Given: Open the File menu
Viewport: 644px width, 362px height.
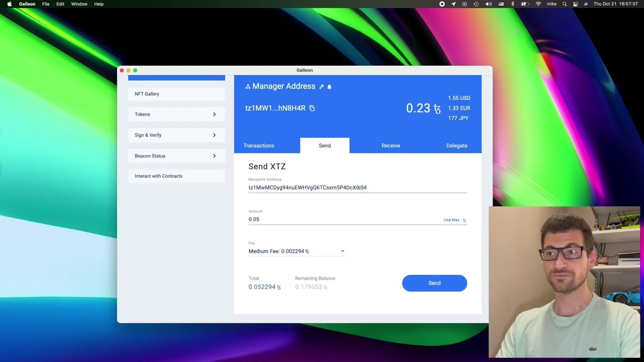Looking at the screenshot, I should click(x=46, y=4).
